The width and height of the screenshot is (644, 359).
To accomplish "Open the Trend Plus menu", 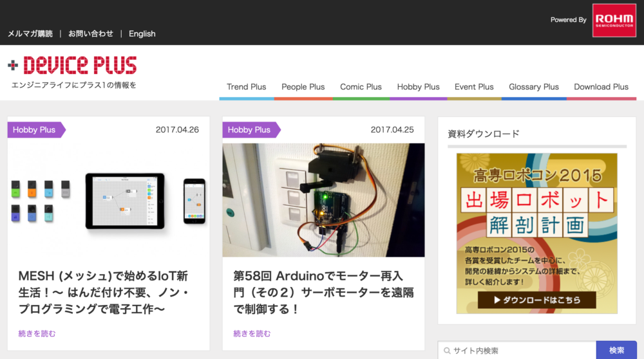I will [247, 87].
